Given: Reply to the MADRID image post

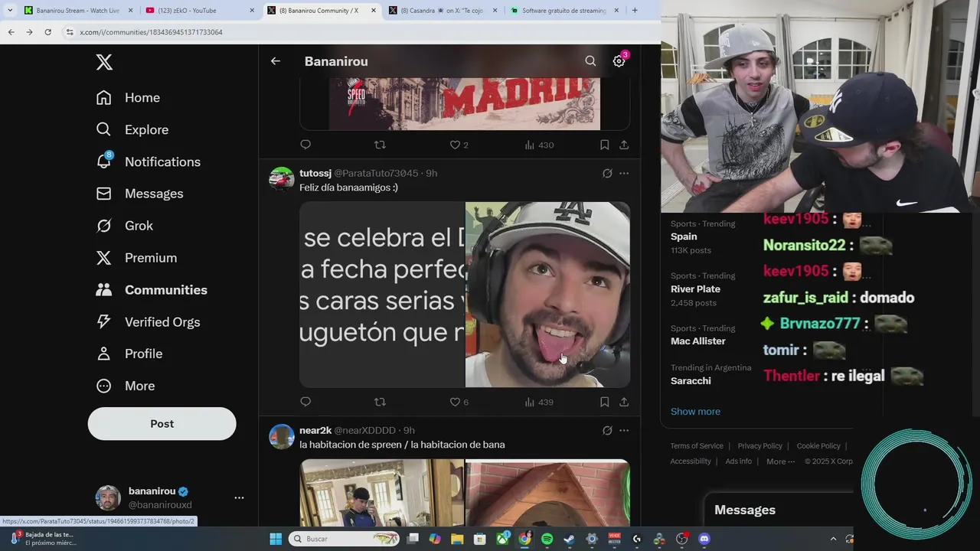Looking at the screenshot, I should pos(305,145).
